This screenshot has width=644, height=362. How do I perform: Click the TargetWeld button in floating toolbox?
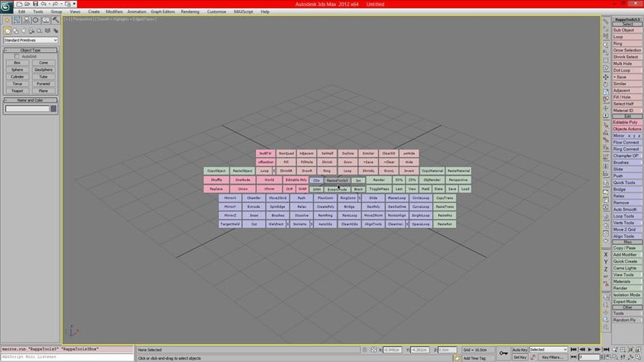(x=230, y=224)
